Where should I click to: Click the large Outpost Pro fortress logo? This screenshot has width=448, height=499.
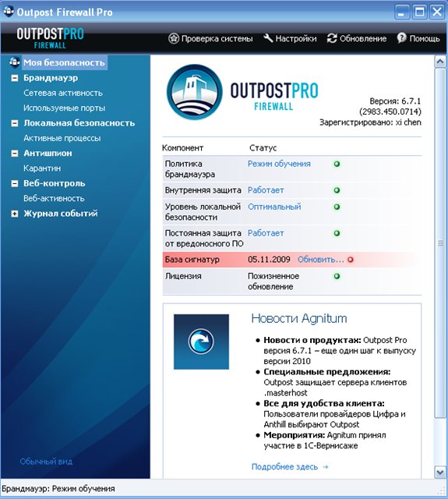click(x=195, y=92)
